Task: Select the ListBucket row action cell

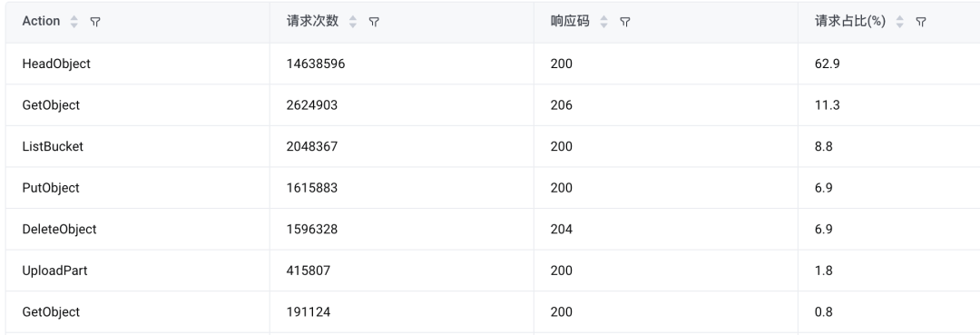Action: click(138, 146)
